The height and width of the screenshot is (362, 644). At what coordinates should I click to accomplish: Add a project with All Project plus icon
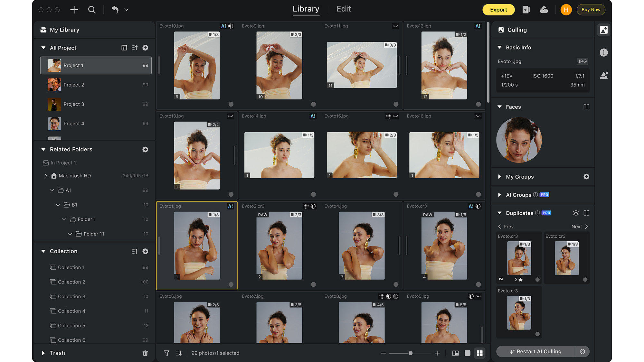pyautogui.click(x=145, y=48)
